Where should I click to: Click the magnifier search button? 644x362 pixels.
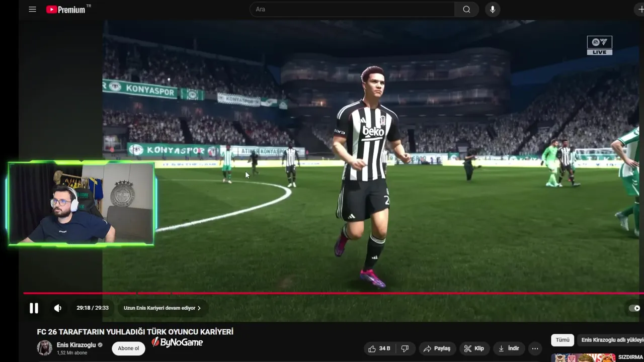(x=466, y=9)
